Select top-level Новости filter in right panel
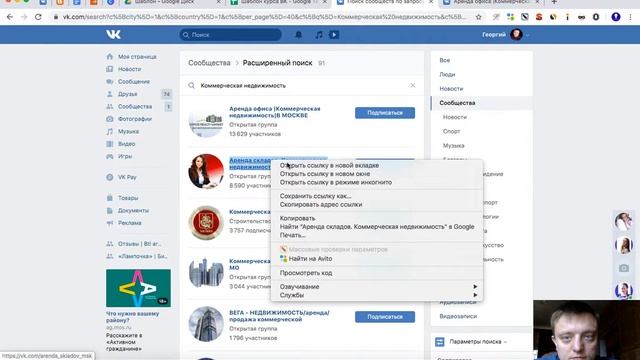 pos(451,89)
